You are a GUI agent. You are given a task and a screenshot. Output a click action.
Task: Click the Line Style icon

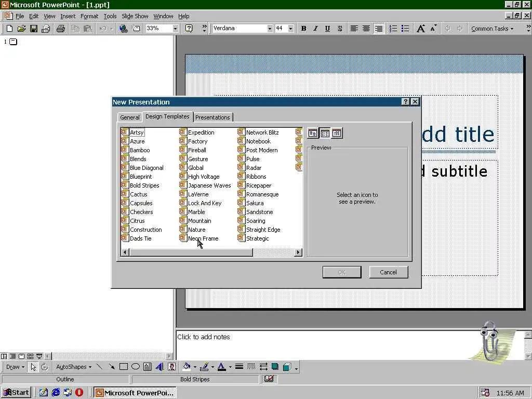point(239,367)
